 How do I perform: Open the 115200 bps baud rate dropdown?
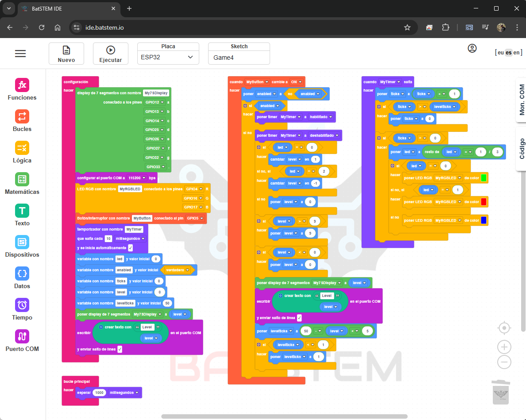137,178
